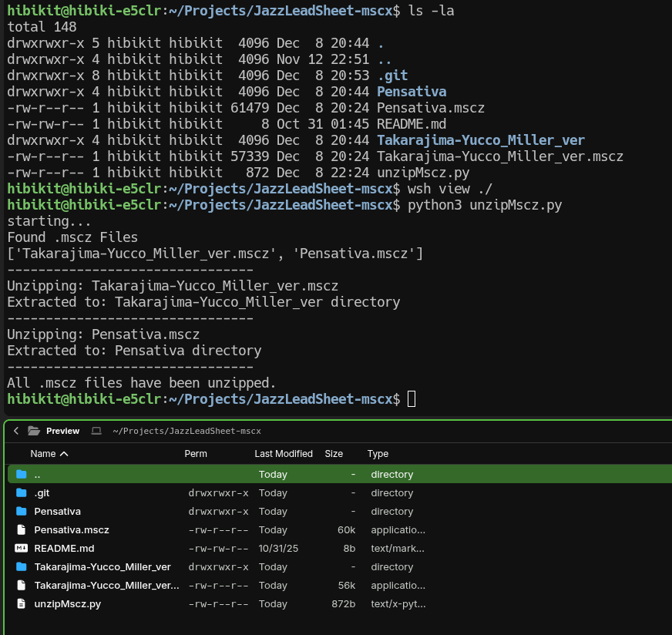Sort by Perm column header

pos(196,453)
